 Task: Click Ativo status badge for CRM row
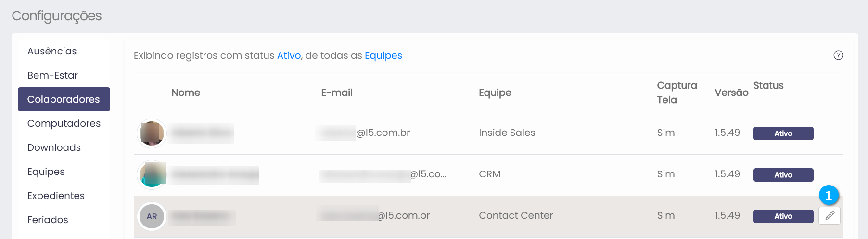pyautogui.click(x=783, y=175)
